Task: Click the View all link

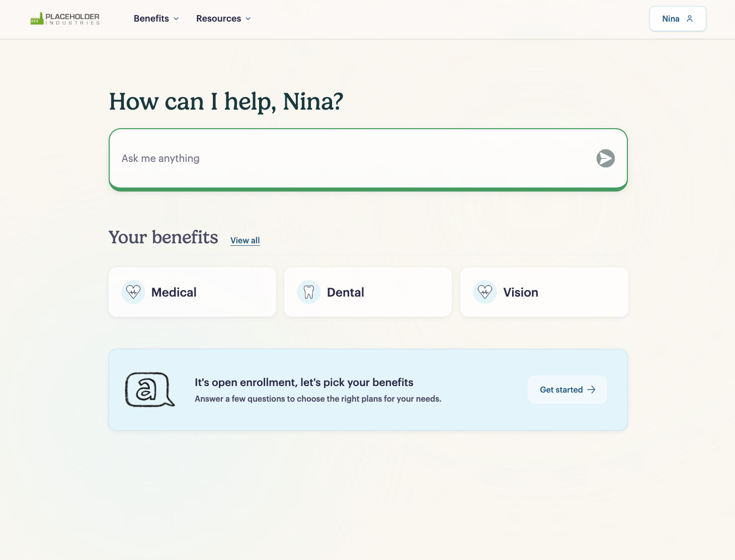Action: pyautogui.click(x=245, y=240)
